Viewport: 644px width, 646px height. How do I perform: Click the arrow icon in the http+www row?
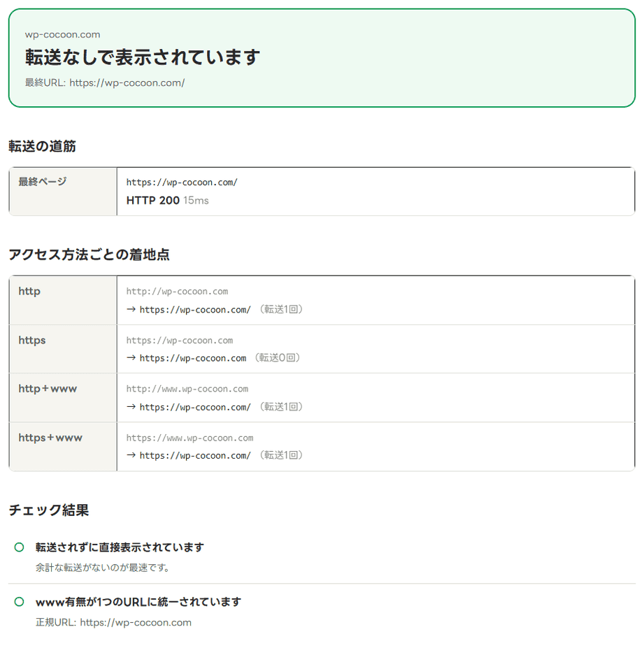pyautogui.click(x=131, y=407)
